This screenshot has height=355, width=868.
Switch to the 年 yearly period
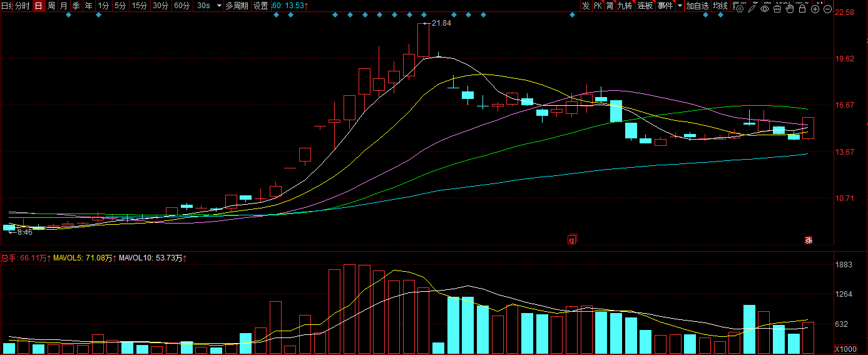88,6
